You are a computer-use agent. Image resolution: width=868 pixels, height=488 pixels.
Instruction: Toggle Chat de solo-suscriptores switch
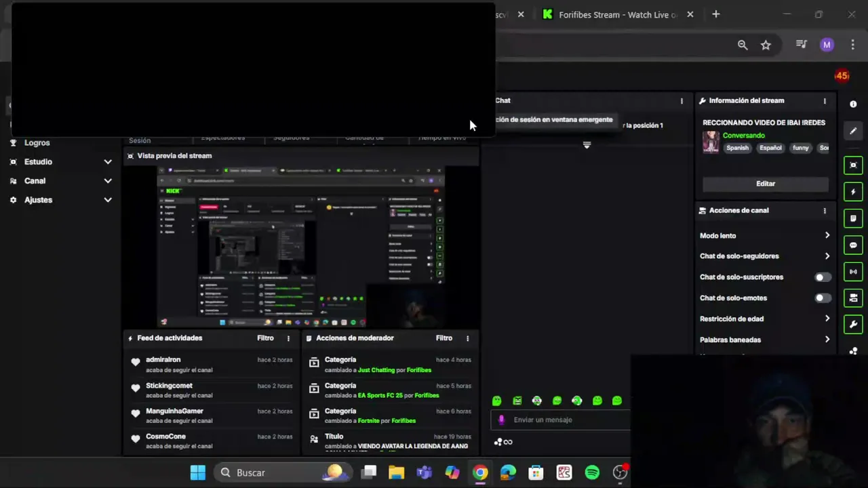click(823, 277)
